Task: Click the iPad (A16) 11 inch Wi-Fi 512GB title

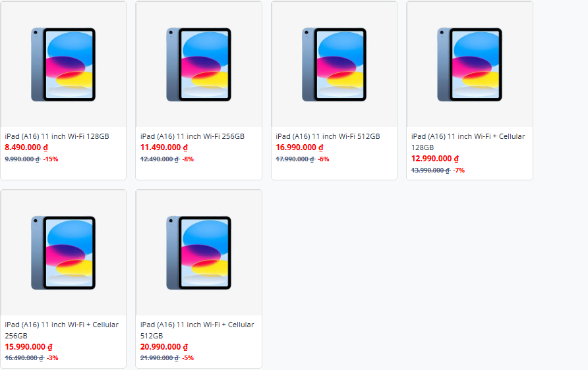Action: point(328,136)
